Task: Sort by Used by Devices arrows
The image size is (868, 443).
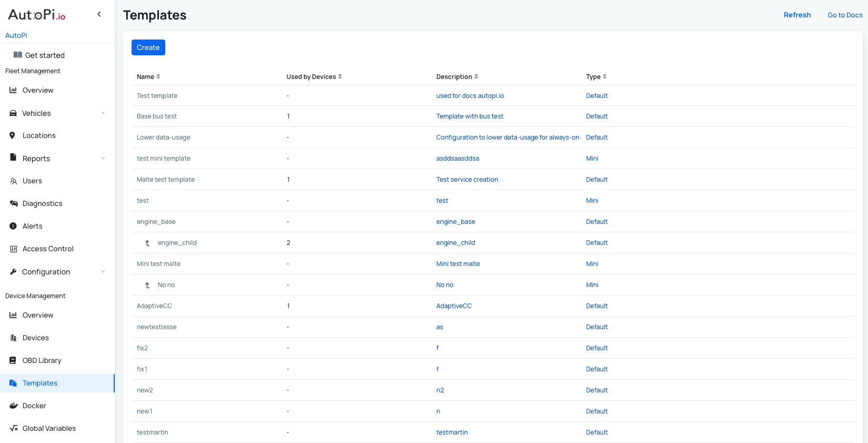Action: tap(340, 76)
